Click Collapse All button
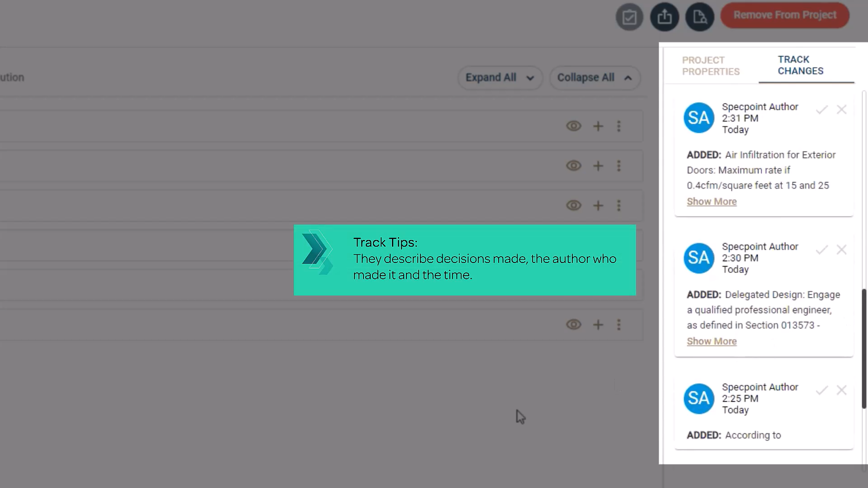The image size is (868, 488). [x=594, y=78]
